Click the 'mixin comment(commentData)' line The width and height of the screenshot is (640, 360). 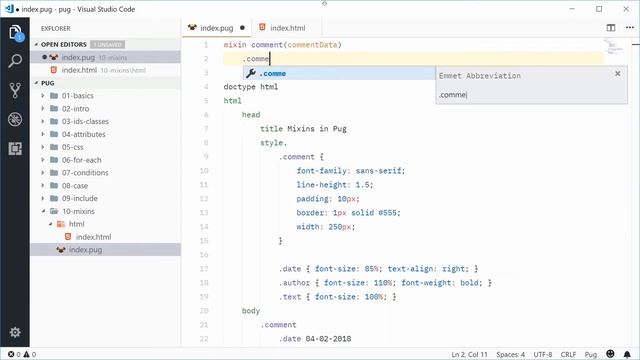click(x=282, y=45)
